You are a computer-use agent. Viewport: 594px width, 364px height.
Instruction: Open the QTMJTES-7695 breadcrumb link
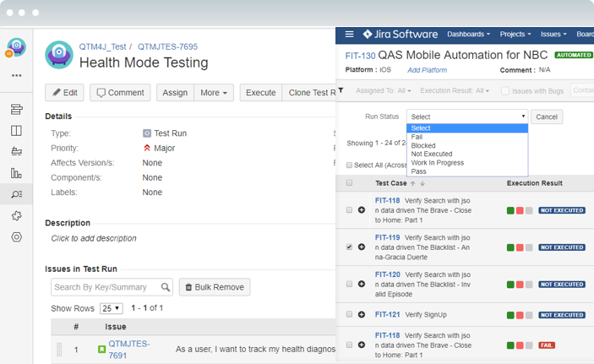click(167, 46)
